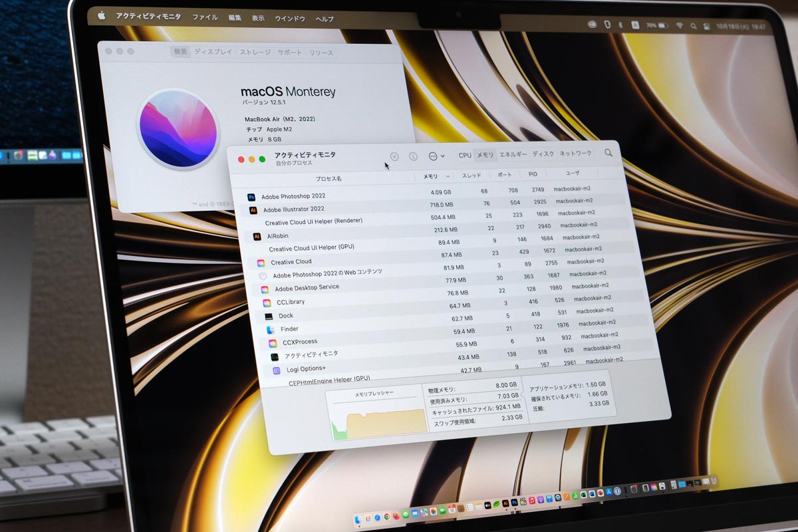
Task: Open Google Chrome from the Dock
Action: [x=387, y=517]
